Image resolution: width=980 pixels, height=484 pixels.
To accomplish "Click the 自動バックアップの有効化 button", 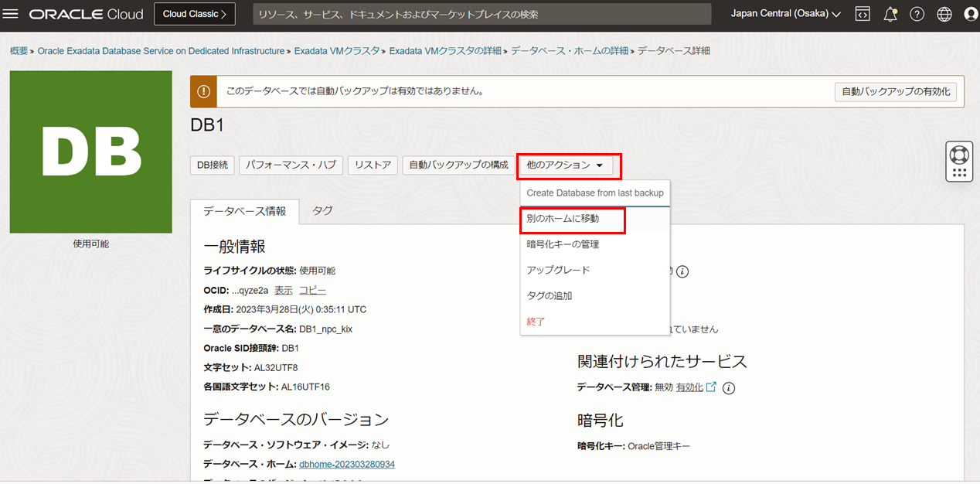I will [x=895, y=92].
